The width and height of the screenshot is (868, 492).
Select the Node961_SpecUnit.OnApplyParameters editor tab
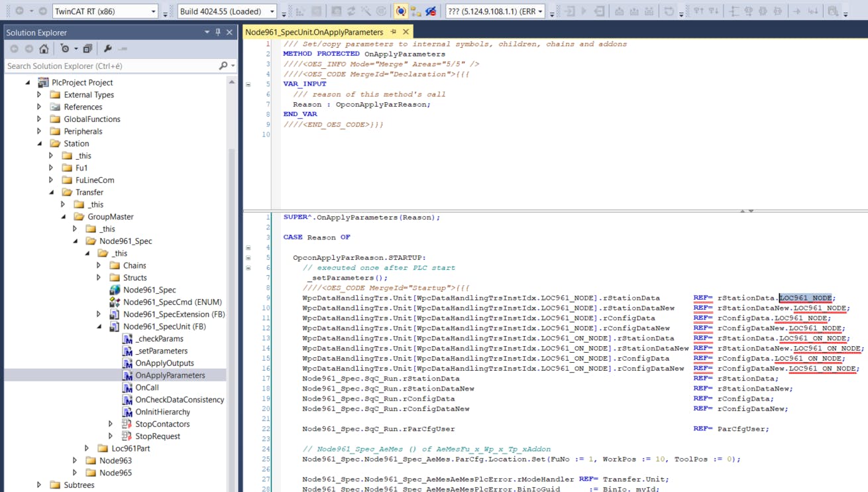point(314,32)
